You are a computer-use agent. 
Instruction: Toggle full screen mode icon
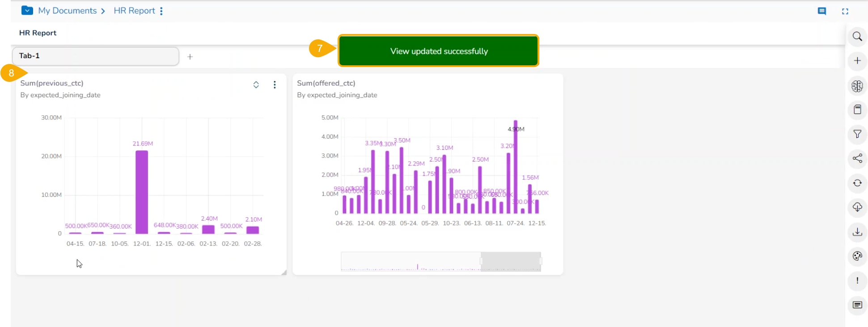(x=845, y=12)
